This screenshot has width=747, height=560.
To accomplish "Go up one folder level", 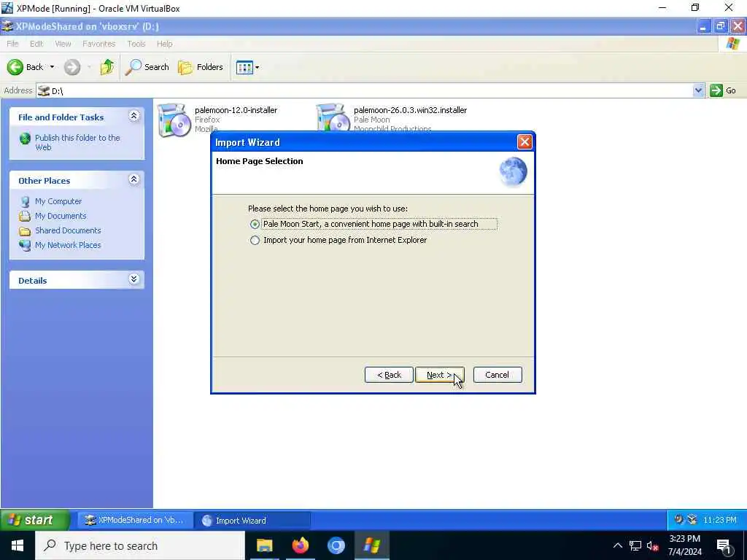I will pos(107,67).
